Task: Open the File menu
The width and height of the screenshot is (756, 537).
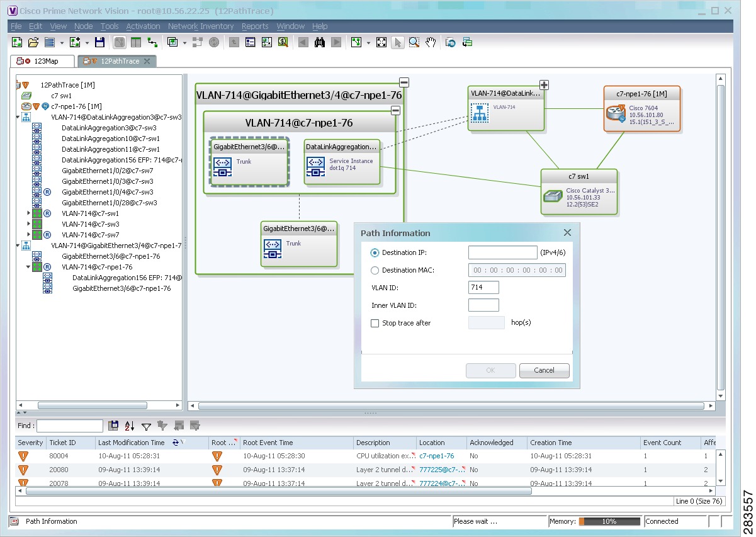Action: point(16,26)
